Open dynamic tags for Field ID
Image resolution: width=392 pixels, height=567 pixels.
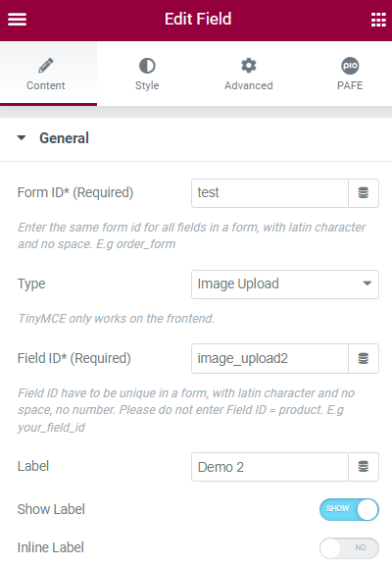point(364,358)
